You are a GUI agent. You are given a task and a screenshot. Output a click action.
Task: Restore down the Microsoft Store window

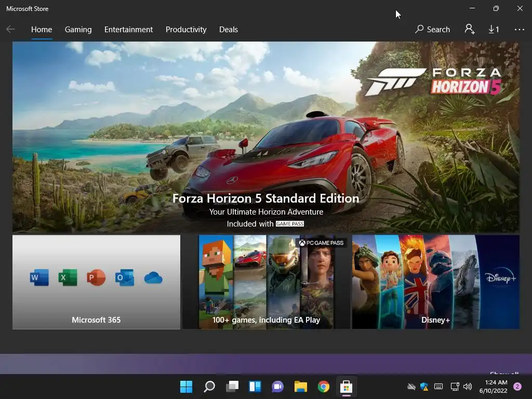click(496, 8)
